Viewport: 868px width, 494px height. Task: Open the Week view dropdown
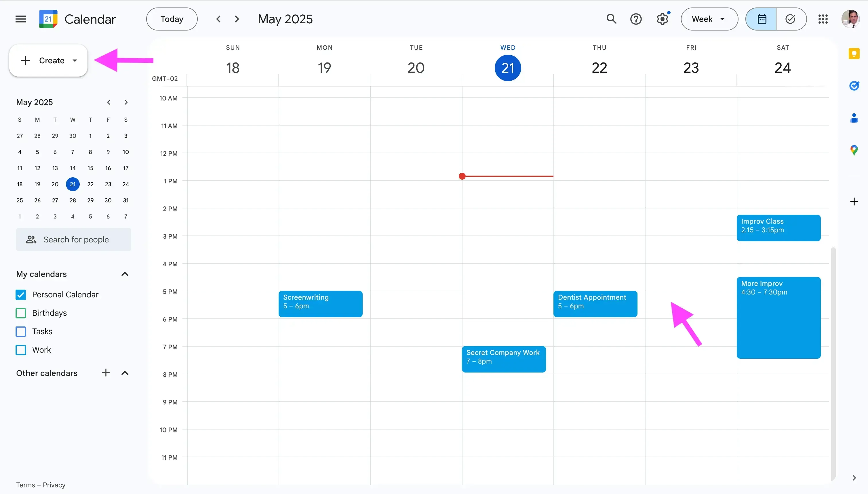click(709, 19)
